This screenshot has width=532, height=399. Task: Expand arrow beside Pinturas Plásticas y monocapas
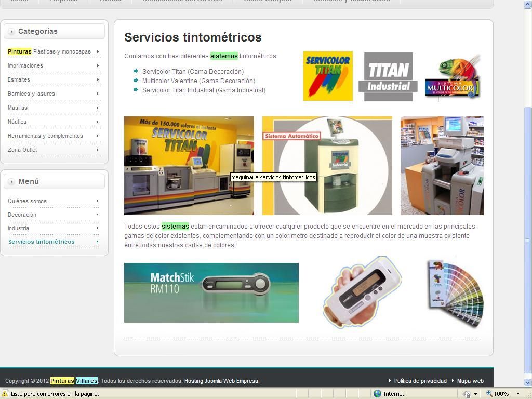[98, 51]
